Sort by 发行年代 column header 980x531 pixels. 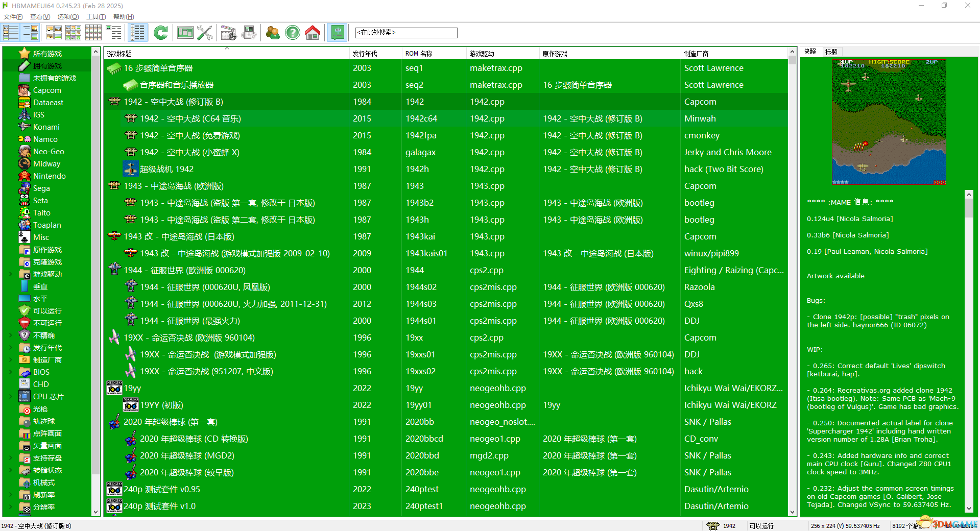pos(375,53)
